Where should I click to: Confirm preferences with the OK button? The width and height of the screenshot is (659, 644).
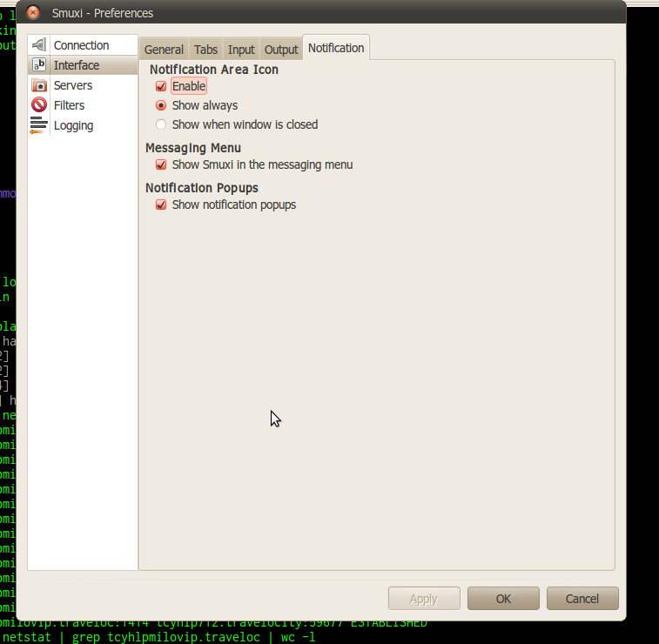coord(503,598)
